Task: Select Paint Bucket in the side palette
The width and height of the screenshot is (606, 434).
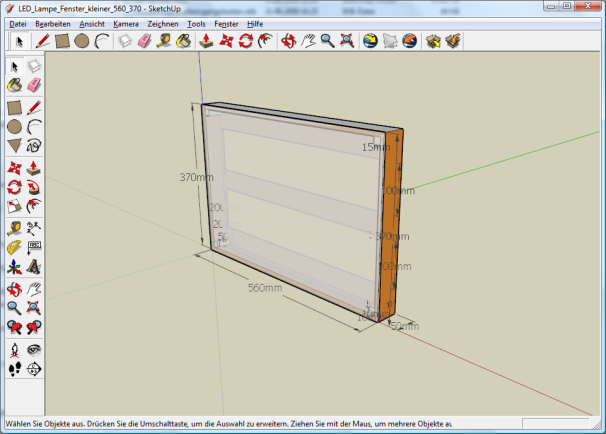Action: [15, 85]
